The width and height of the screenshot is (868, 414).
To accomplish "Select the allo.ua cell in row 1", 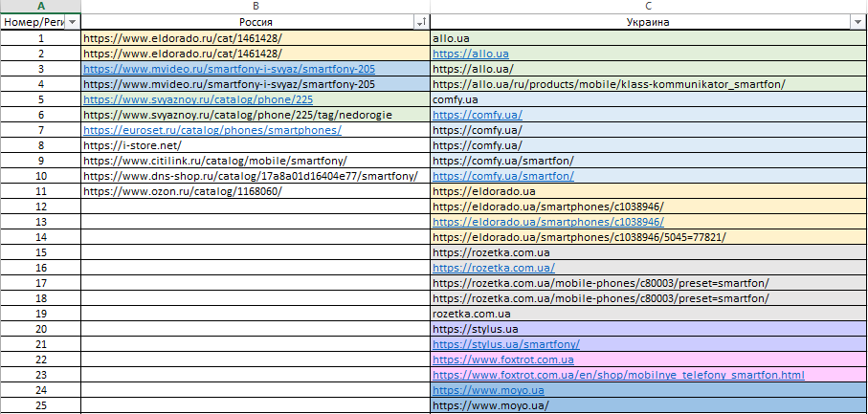I will click(x=648, y=38).
